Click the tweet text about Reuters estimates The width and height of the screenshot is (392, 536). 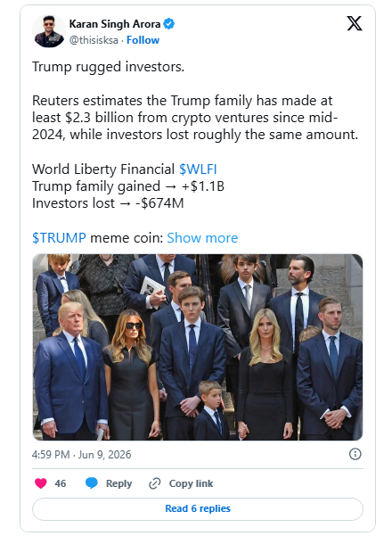point(195,118)
